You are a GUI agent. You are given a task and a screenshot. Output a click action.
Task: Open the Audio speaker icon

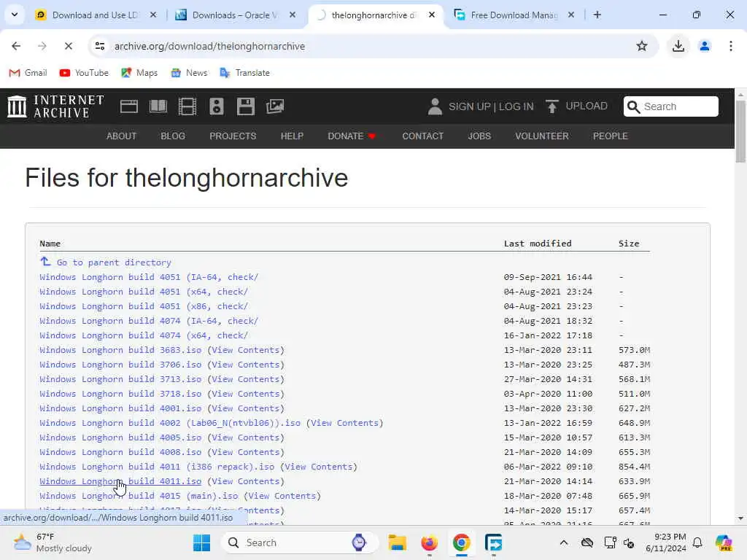click(x=216, y=106)
